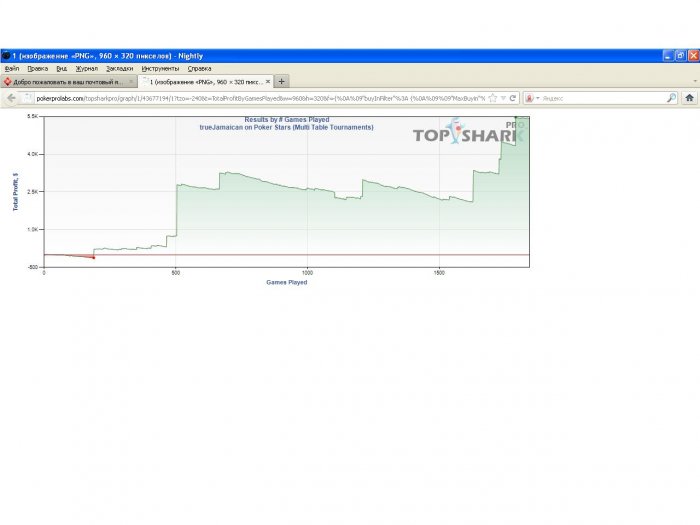Viewport: 700px width, 525px height.
Task: Open the Справка menu
Action: pyautogui.click(x=199, y=68)
